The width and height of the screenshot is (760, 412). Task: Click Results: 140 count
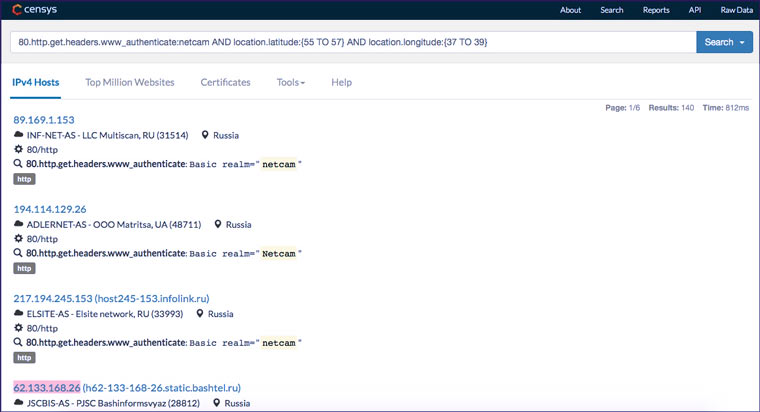pos(671,108)
